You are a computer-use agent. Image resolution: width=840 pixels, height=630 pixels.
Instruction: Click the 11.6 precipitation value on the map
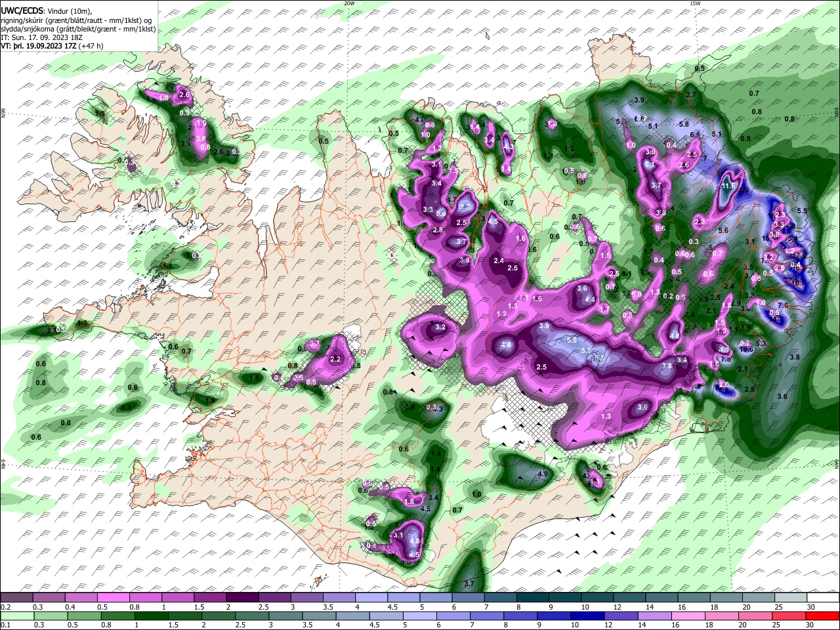pyautogui.click(x=728, y=186)
